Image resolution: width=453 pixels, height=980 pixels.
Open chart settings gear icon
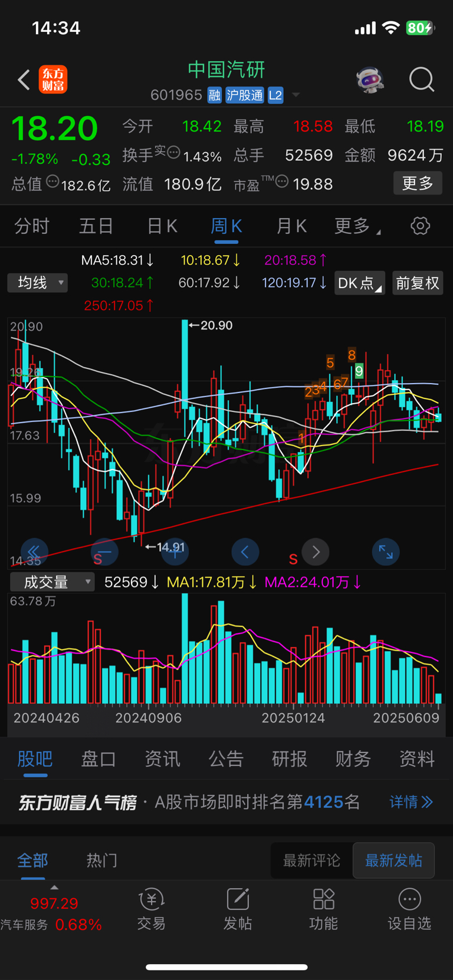(x=420, y=226)
